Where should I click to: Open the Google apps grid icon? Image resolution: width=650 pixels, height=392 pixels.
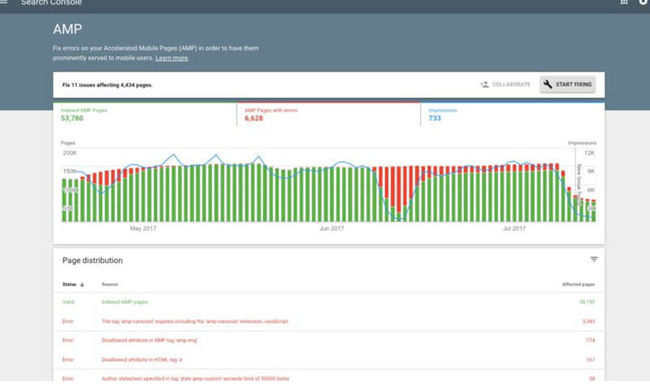click(x=624, y=2)
